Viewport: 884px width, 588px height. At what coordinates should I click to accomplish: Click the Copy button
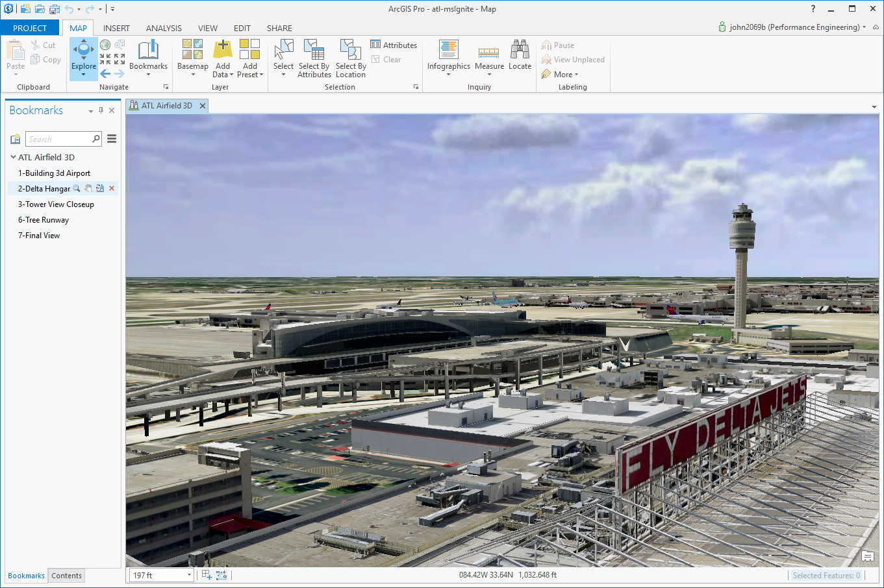click(45, 59)
